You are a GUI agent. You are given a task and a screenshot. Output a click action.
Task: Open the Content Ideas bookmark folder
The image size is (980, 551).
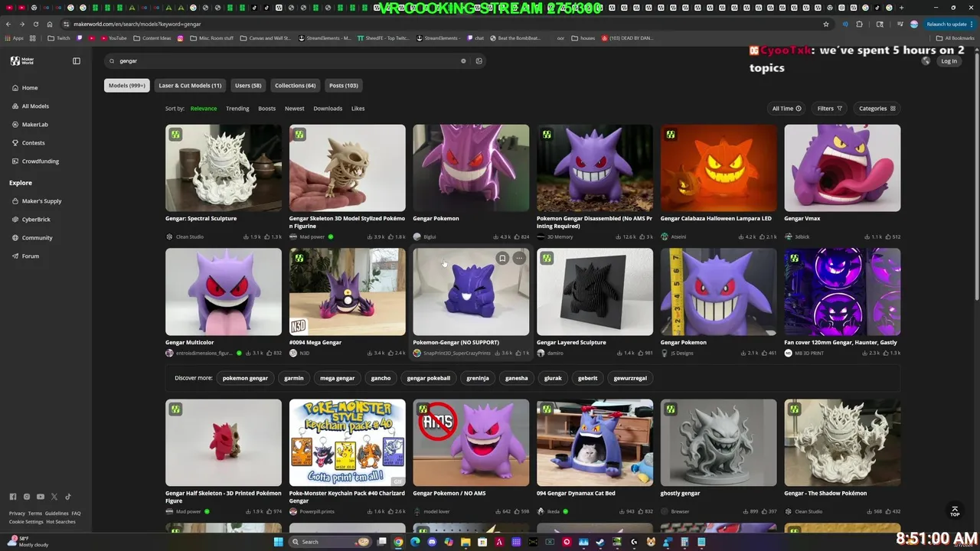click(x=152, y=38)
